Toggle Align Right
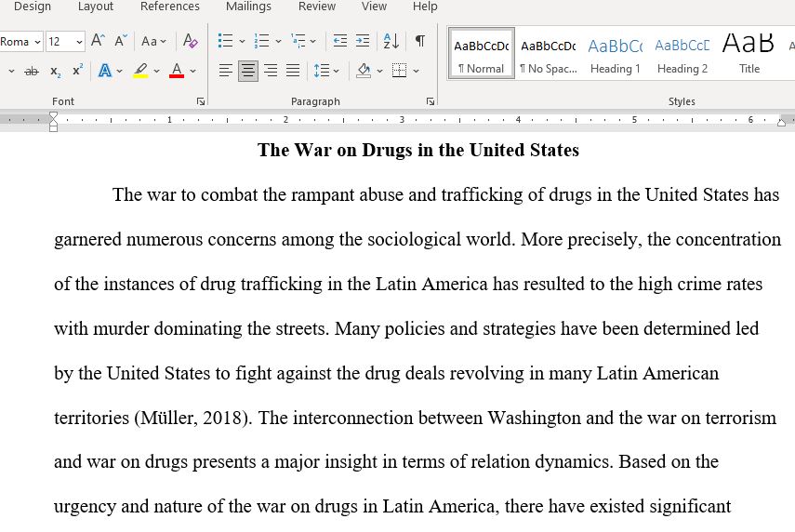795x532 pixels. pyautogui.click(x=271, y=71)
